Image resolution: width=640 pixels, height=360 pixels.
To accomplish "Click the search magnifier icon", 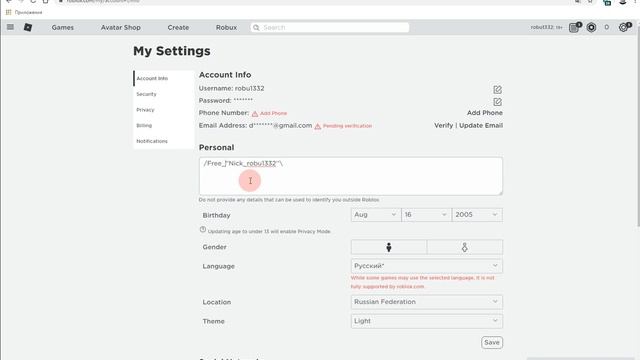I will point(256,27).
